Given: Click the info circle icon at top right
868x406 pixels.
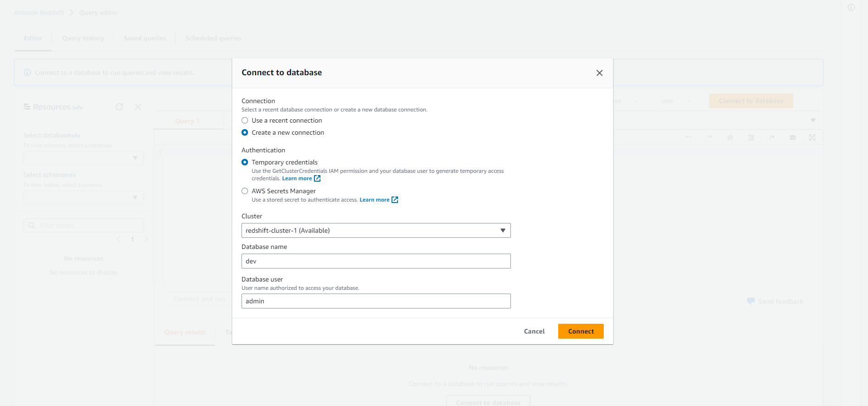Looking at the screenshot, I should [851, 7].
